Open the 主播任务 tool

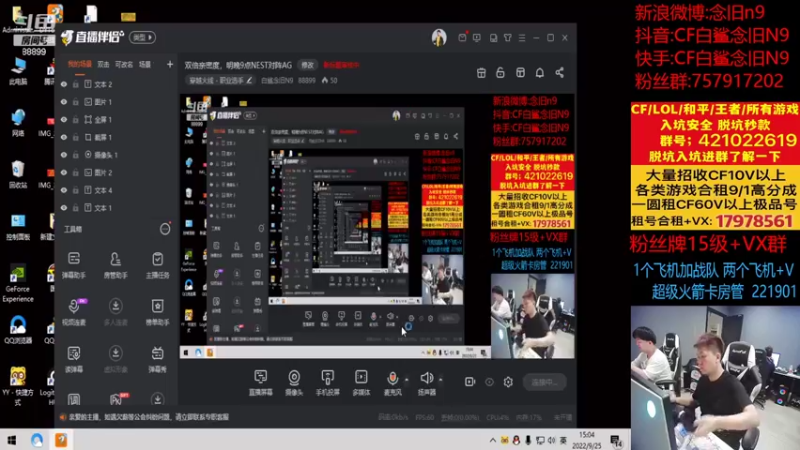pyautogui.click(x=157, y=265)
